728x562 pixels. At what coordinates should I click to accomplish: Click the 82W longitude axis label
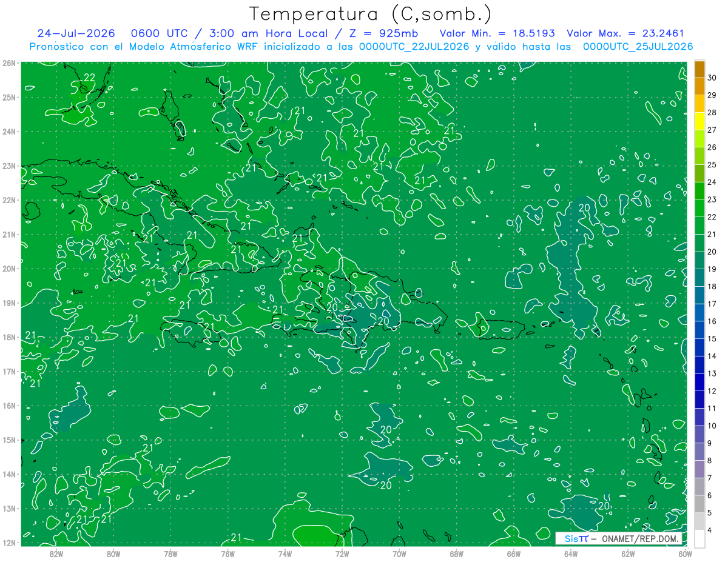click(56, 554)
